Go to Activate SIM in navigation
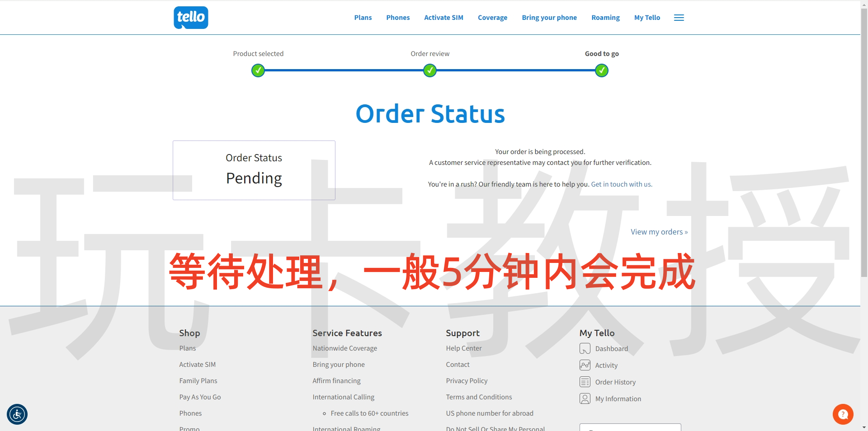868x431 pixels. click(443, 18)
